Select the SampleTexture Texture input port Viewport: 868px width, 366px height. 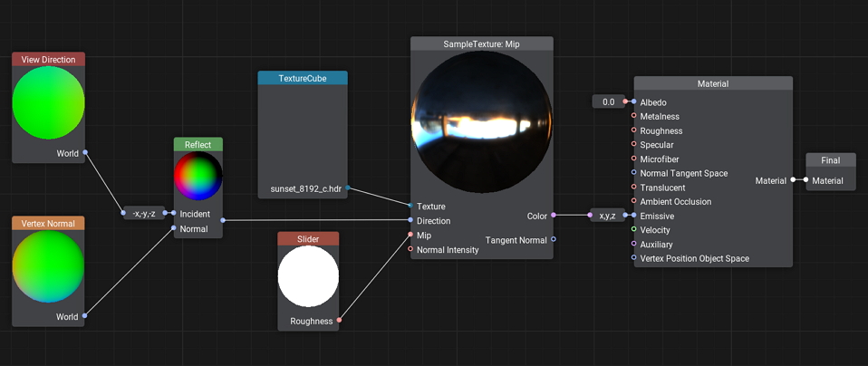[x=410, y=206]
